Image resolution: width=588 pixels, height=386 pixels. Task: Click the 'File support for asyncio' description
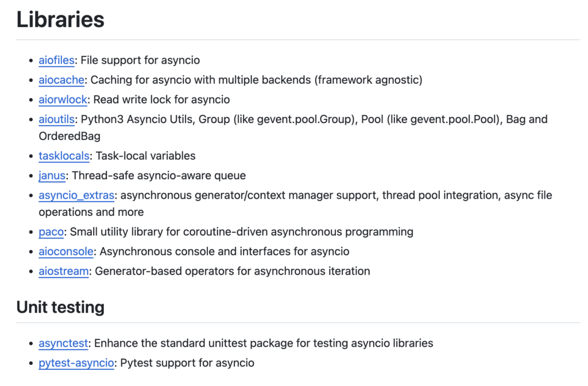pyautogui.click(x=140, y=60)
